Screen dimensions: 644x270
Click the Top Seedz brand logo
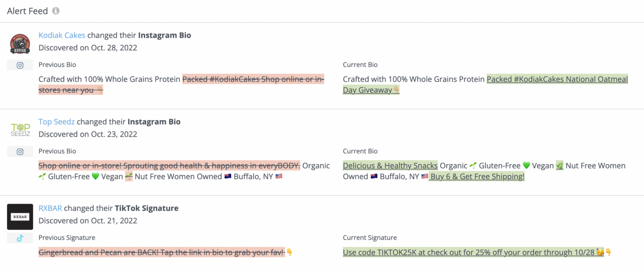coord(20,130)
